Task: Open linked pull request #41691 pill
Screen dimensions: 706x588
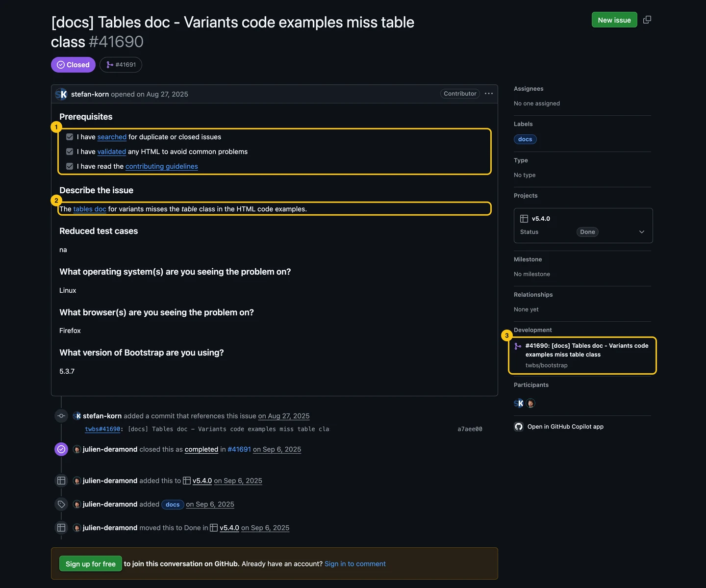Action: click(x=121, y=65)
